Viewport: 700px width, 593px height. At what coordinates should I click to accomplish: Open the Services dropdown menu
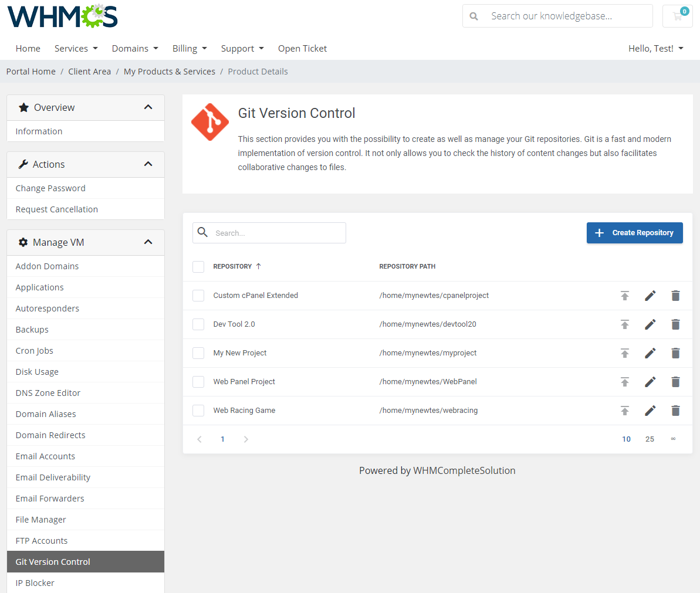(x=76, y=48)
